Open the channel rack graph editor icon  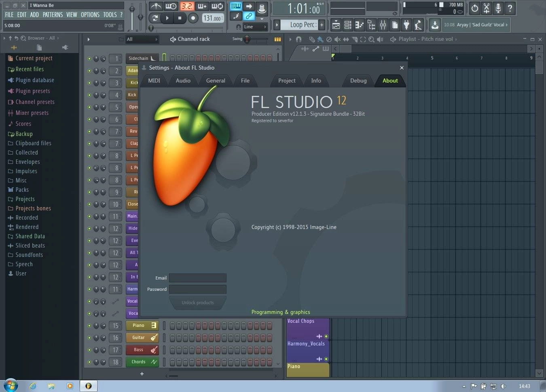[x=277, y=39]
